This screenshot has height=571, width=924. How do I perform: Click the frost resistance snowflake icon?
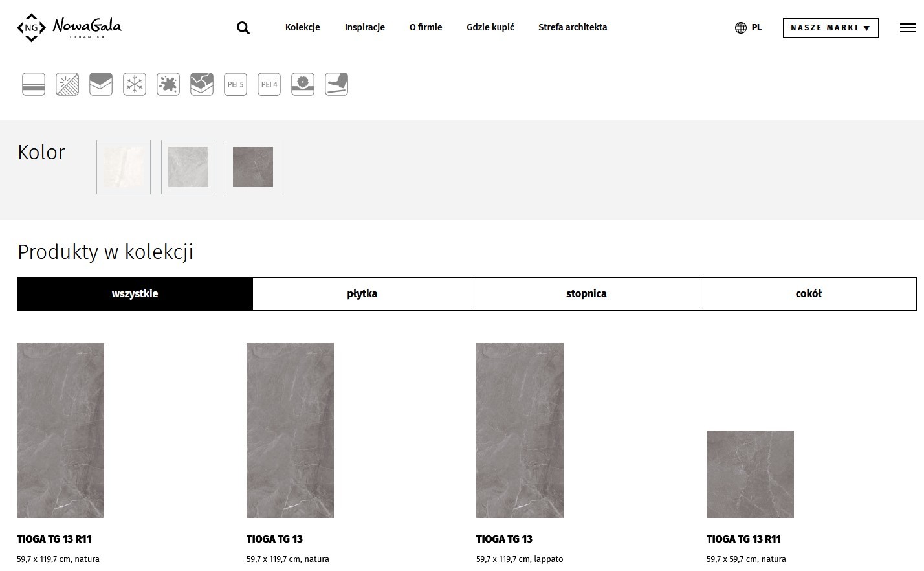click(135, 84)
